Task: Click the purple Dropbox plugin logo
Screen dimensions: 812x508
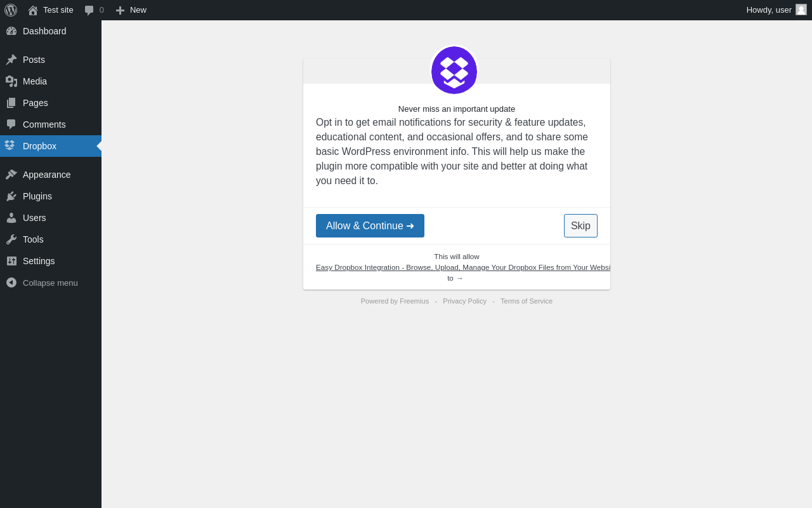Action: coord(454,70)
